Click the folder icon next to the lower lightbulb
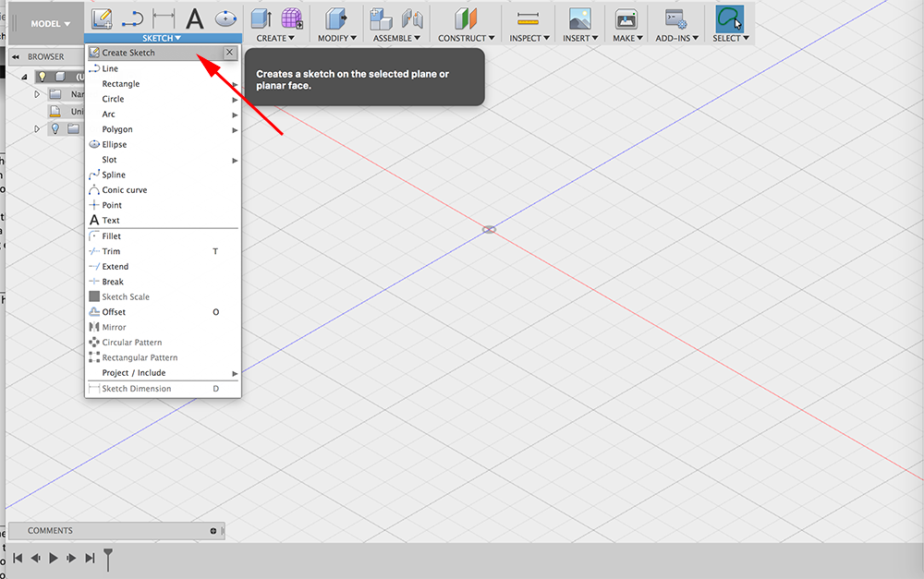This screenshot has width=924, height=579. [73, 128]
